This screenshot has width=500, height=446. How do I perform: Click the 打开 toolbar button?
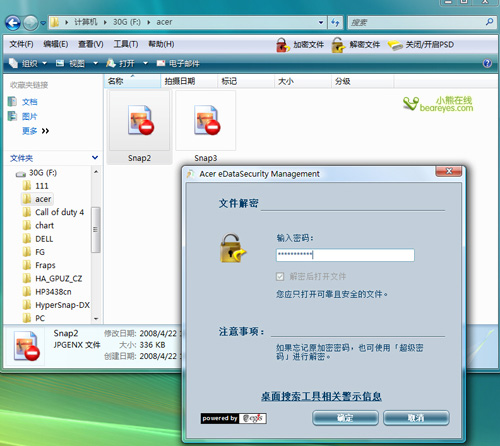(x=120, y=63)
